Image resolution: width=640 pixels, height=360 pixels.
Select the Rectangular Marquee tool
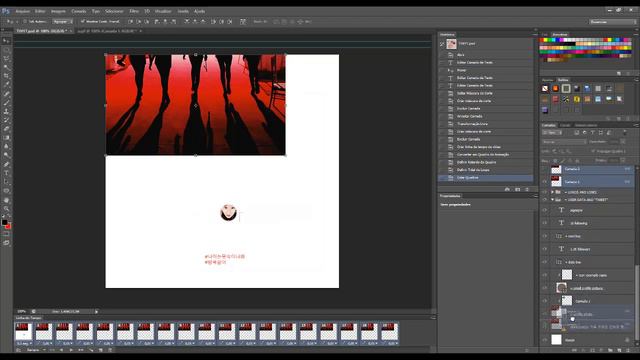6,50
